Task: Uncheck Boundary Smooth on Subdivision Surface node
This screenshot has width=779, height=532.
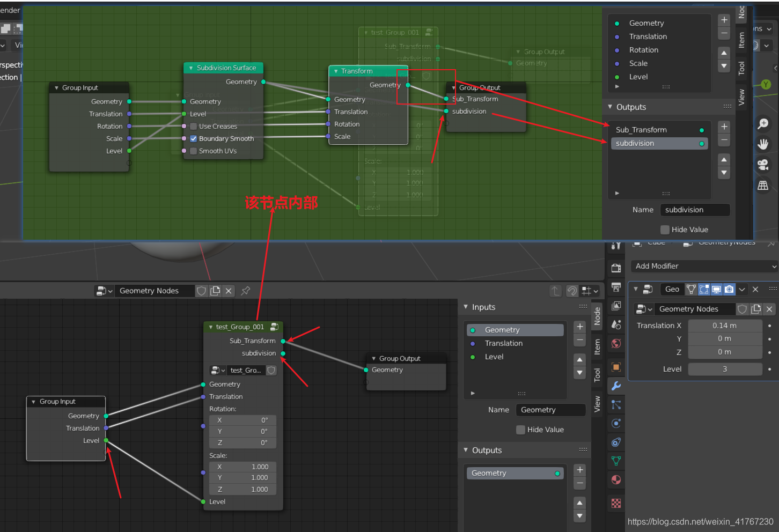Action: pyautogui.click(x=194, y=138)
